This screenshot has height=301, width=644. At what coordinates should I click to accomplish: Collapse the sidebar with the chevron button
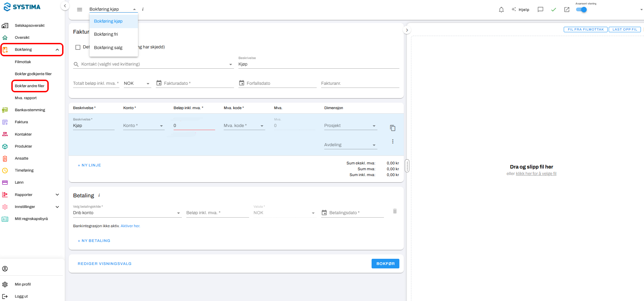(x=65, y=6)
